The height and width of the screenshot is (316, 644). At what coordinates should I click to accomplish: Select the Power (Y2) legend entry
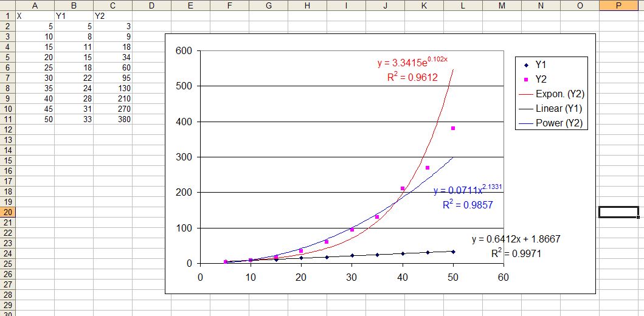pos(551,123)
